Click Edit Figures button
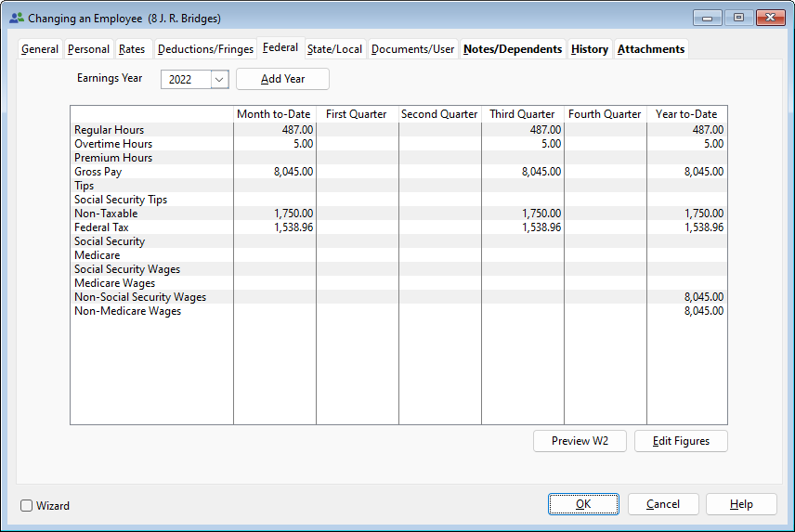 pos(680,441)
